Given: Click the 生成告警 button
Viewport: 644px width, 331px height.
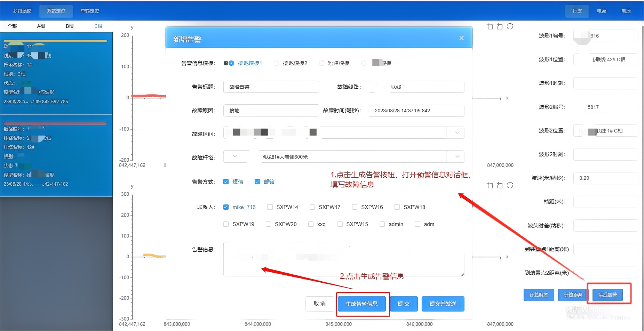Looking at the screenshot, I should tap(607, 295).
